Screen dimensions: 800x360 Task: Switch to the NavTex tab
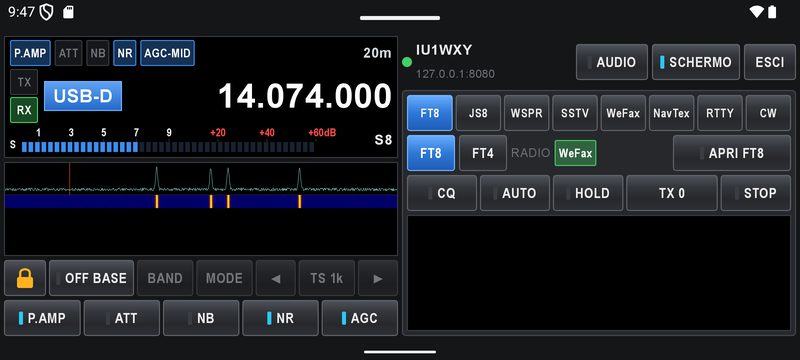pyautogui.click(x=671, y=113)
